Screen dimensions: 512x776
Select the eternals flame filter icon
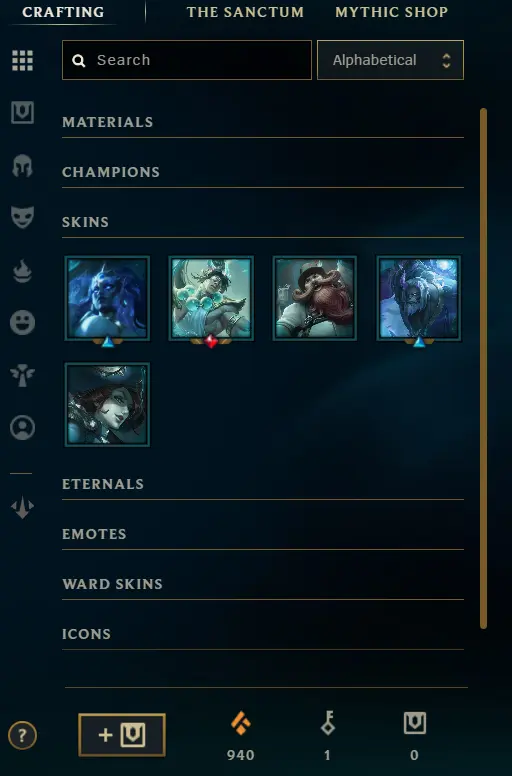pos(22,271)
